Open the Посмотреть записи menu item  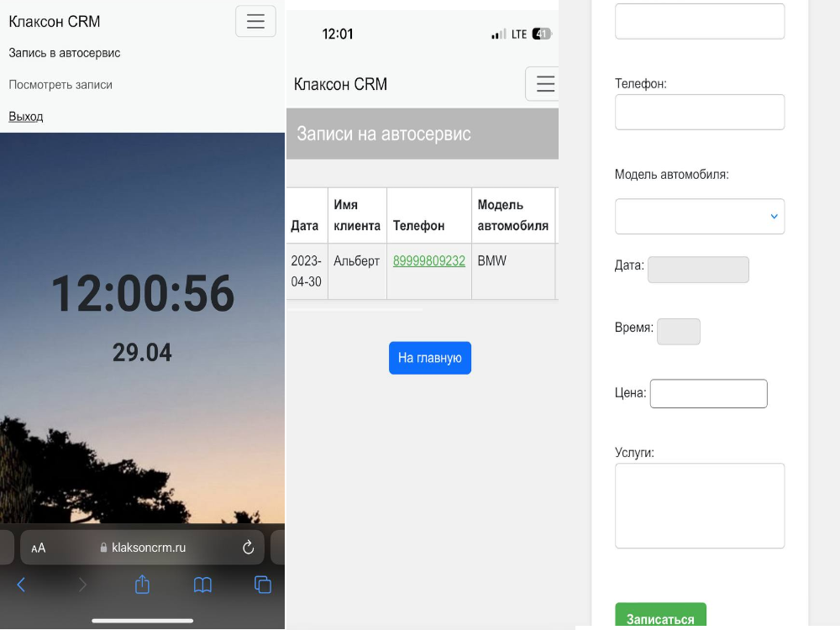60,85
